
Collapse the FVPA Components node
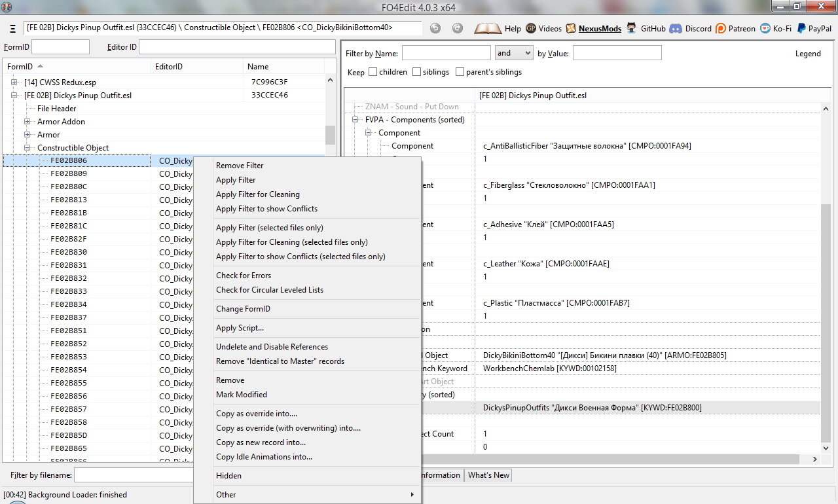tap(356, 120)
